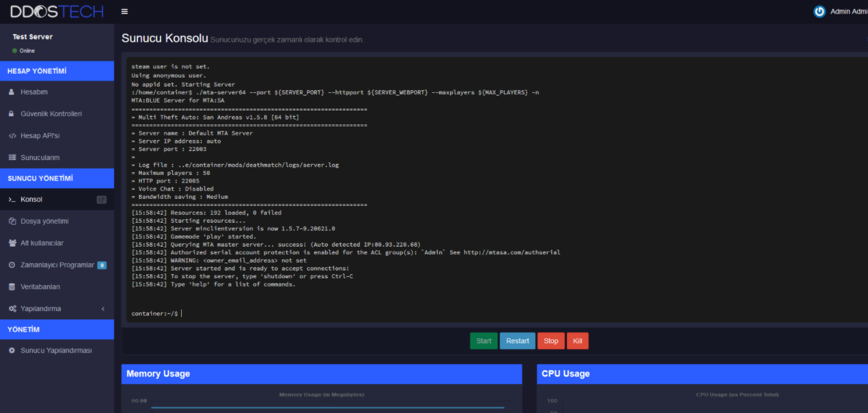868x413 pixels.
Task: Click the pop-out badge icon on Konsol row
Action: 101,200
